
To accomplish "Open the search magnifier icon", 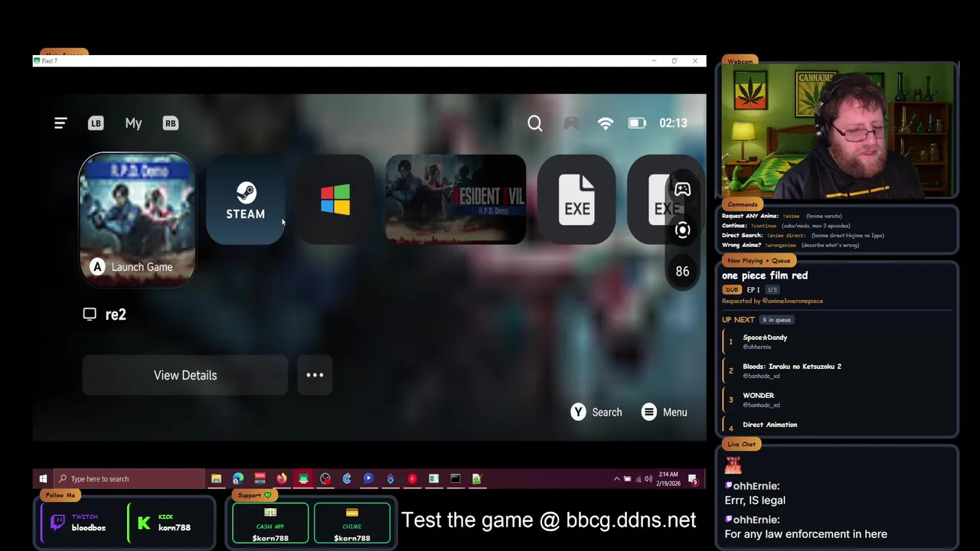I will (x=535, y=123).
